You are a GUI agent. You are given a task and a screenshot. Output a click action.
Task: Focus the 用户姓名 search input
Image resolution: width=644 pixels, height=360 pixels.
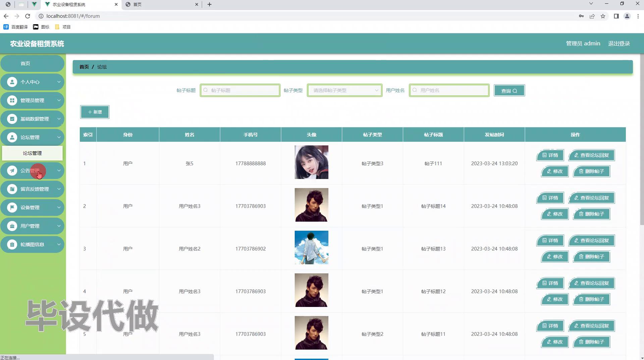[x=449, y=90]
